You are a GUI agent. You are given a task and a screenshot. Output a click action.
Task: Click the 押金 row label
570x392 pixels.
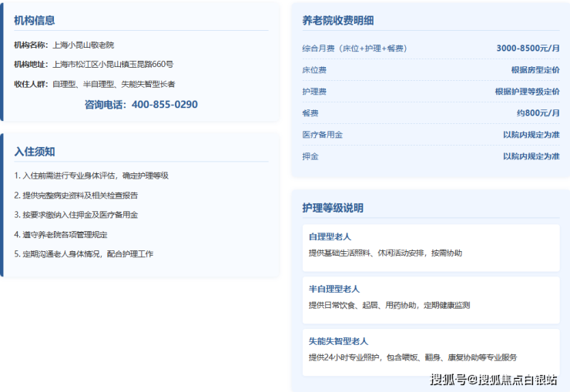coord(310,156)
